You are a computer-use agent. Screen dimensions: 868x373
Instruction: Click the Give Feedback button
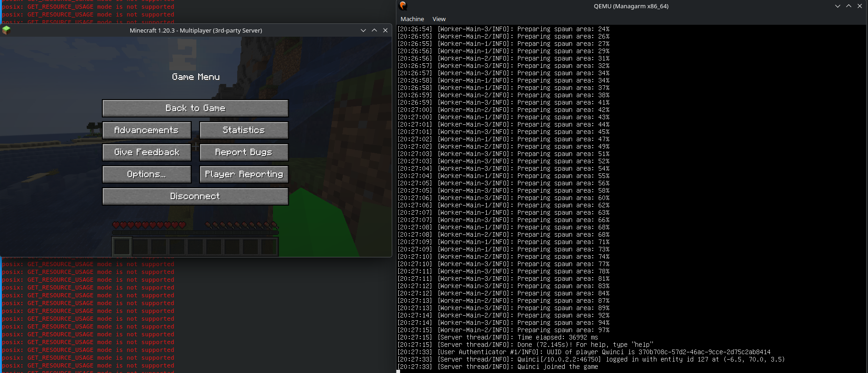coord(147,152)
